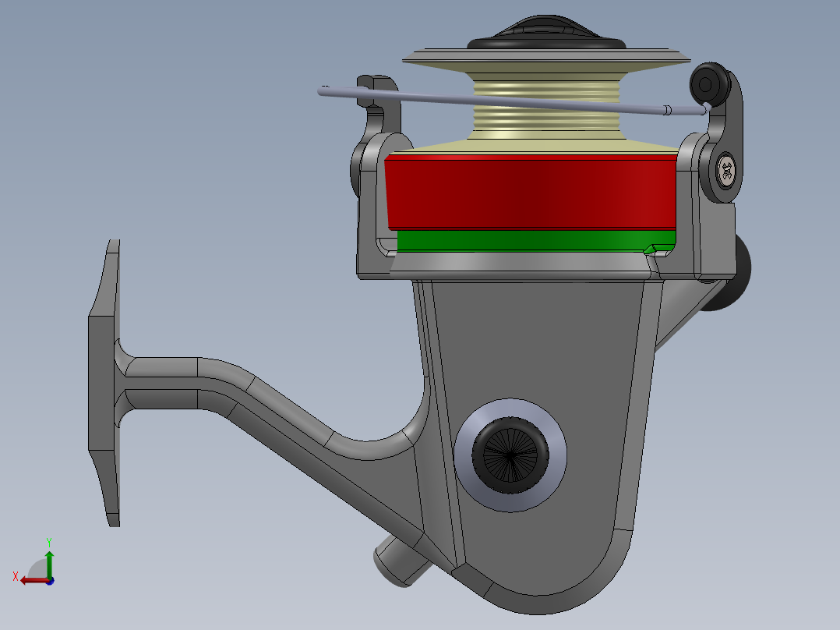Image resolution: width=840 pixels, height=630 pixels.
Task: Select the flat reel foot mounting plate
Action: (104, 382)
